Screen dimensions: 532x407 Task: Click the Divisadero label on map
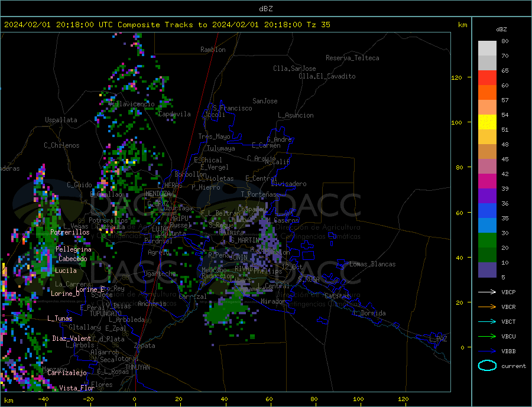click(x=288, y=184)
